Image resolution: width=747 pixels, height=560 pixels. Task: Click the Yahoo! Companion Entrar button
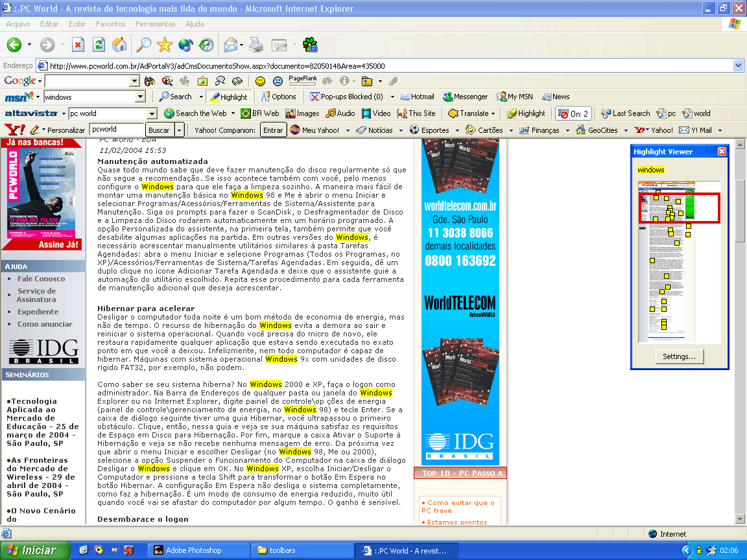(x=273, y=130)
